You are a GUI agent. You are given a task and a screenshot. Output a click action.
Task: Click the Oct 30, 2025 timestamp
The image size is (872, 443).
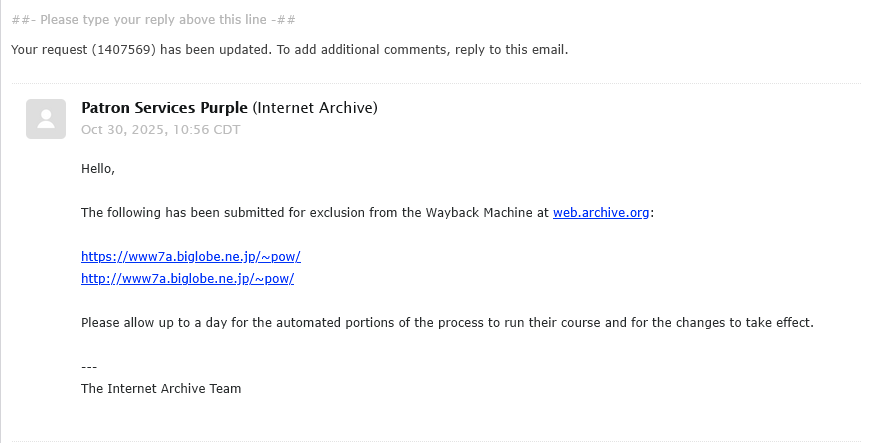[160, 129]
